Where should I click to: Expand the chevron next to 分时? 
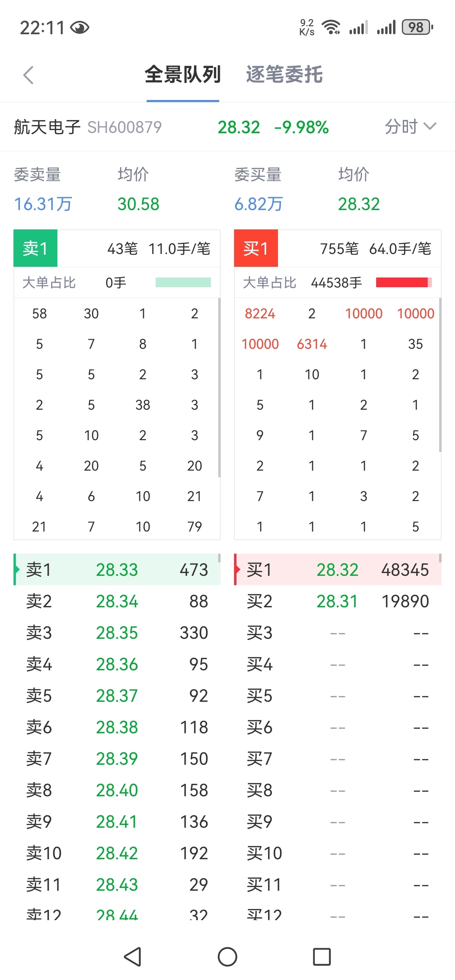pos(430,126)
